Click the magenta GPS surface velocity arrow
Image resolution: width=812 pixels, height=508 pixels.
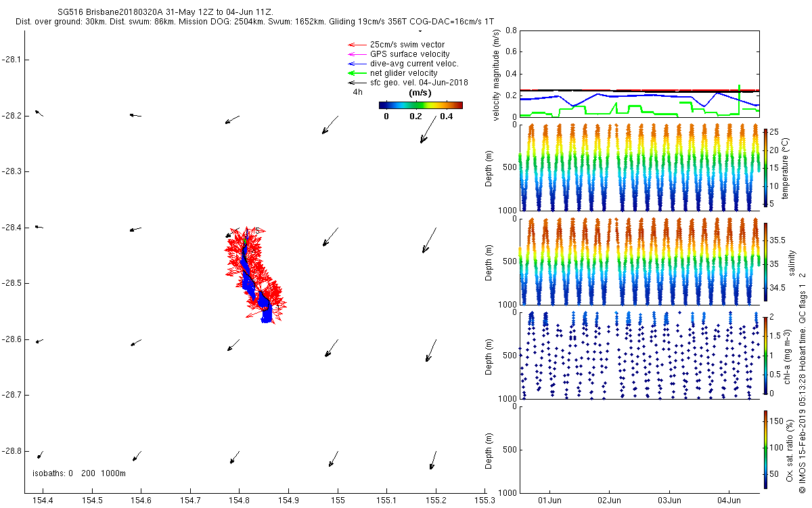click(356, 54)
